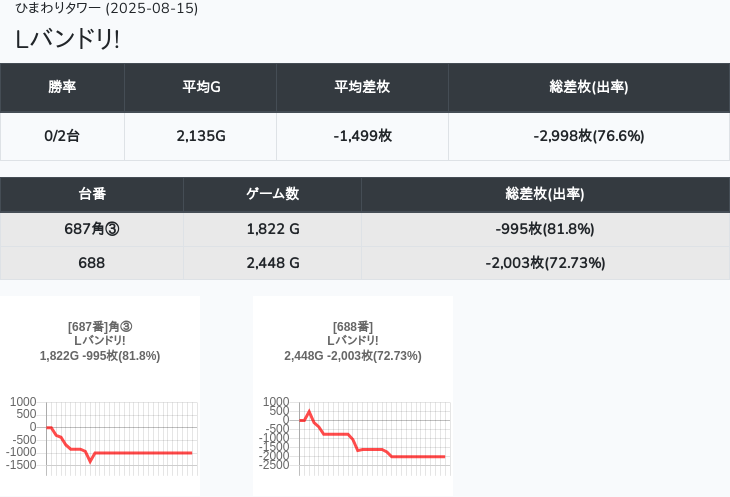Click the 1,822 G game count cell
This screenshot has width=730, height=497.
272,229
